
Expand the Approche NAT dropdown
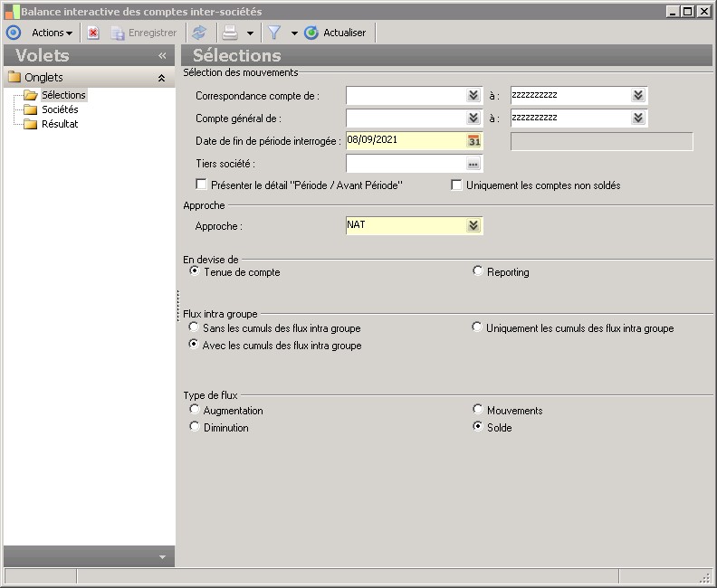473,225
